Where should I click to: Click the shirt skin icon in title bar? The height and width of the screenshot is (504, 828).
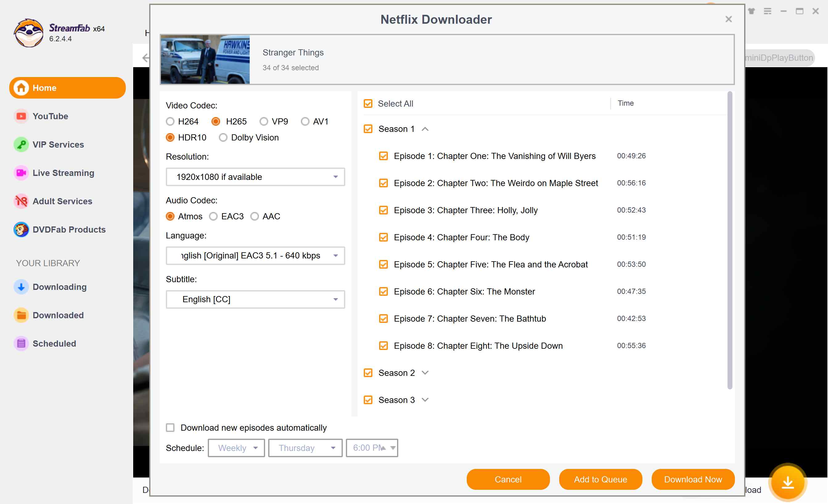pyautogui.click(x=751, y=11)
